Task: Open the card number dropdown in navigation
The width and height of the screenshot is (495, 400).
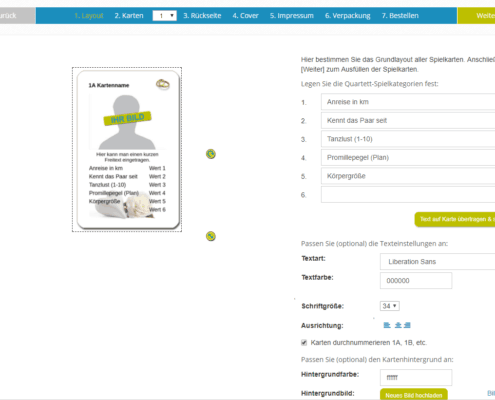Action: pos(165,16)
